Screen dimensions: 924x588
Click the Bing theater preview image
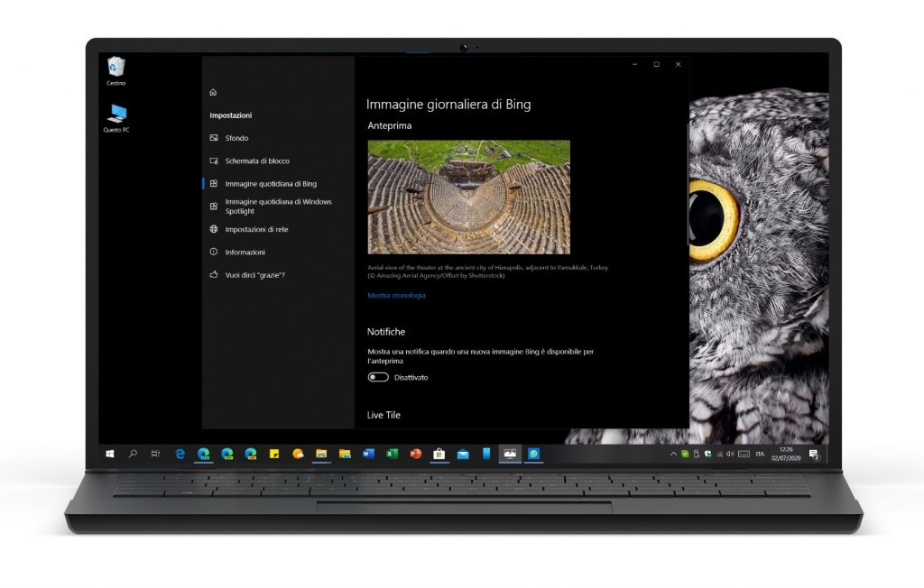pyautogui.click(x=468, y=197)
